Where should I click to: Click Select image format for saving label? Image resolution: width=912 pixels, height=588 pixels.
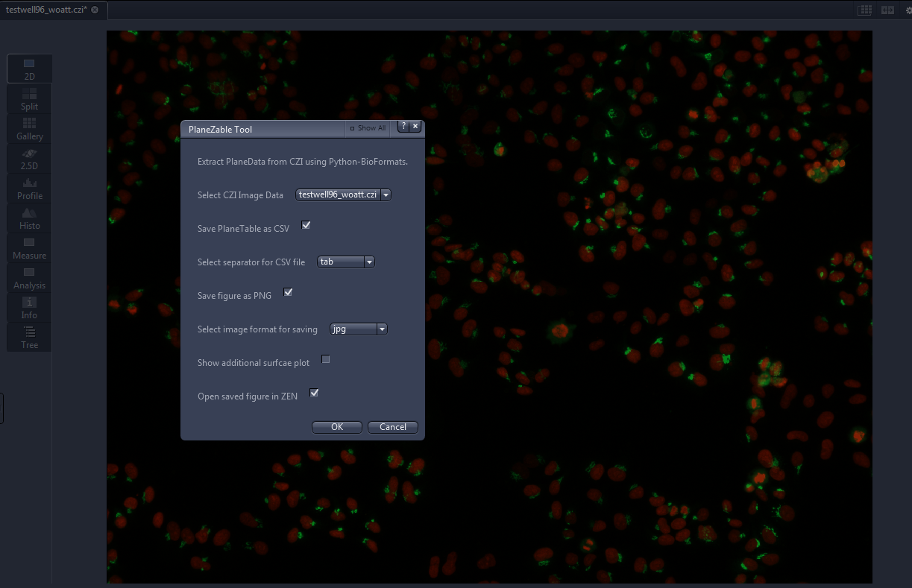257,329
